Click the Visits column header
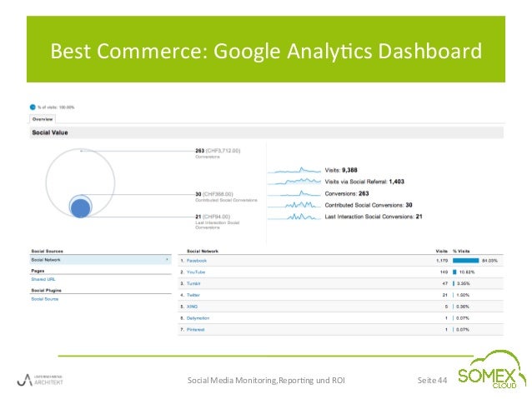532x399 pixels. pyautogui.click(x=441, y=252)
